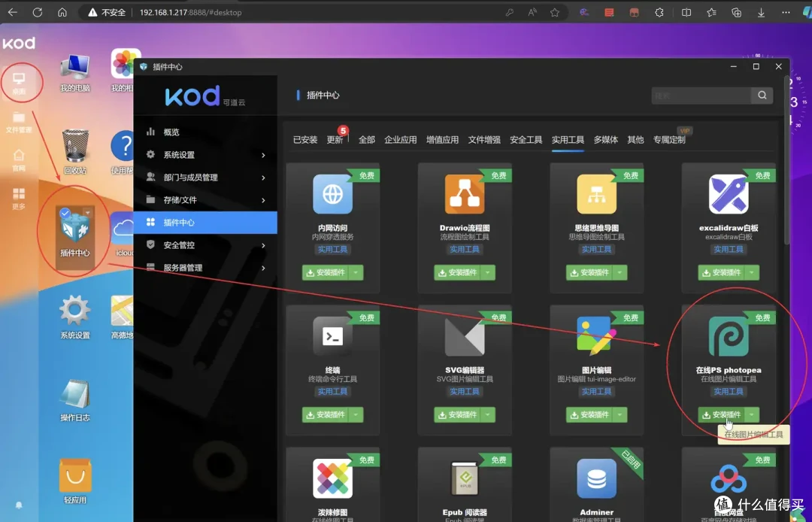Screen dimensions: 812x522
Task: Open the SVG编辑器 plugin icon
Action: pos(465,337)
